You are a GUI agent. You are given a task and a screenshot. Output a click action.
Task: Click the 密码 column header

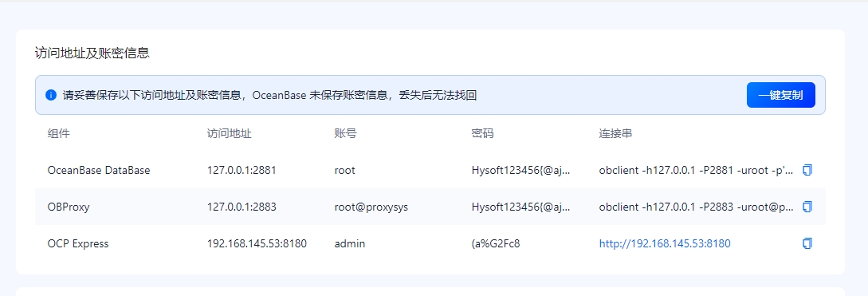pos(483,133)
